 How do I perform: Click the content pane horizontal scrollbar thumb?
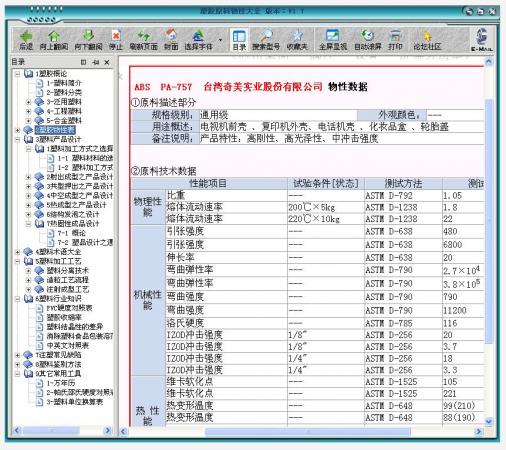(308, 432)
